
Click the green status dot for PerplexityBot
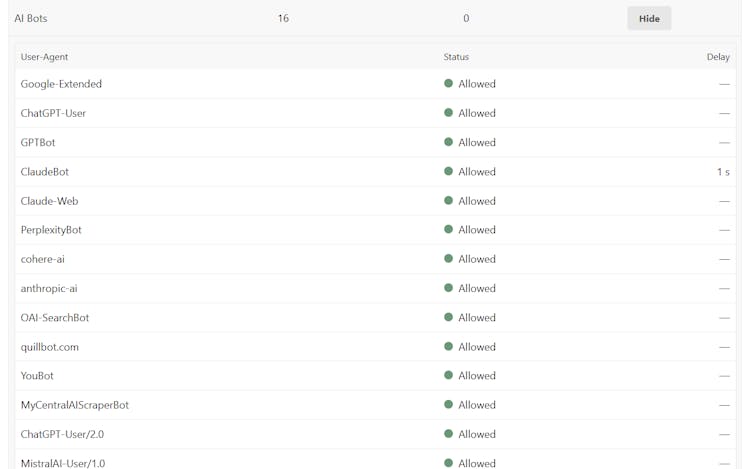(x=448, y=230)
